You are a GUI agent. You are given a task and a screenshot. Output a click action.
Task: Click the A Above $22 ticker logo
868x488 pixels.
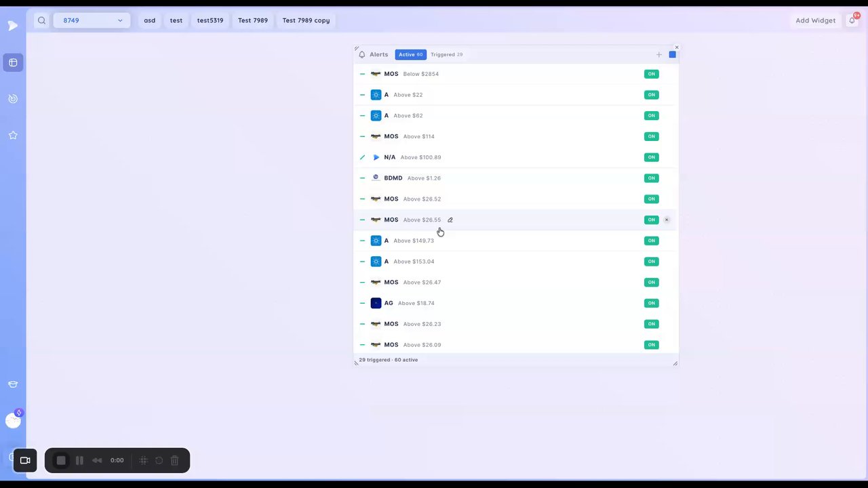point(376,95)
